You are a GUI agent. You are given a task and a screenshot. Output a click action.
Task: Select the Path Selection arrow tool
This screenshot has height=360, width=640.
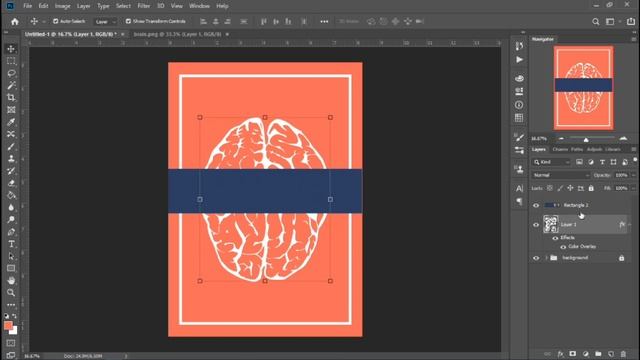(x=11, y=256)
